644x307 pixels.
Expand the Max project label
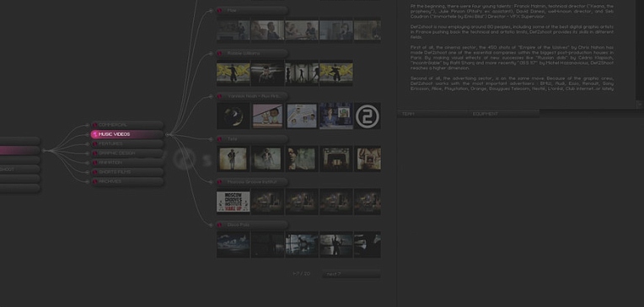(x=252, y=10)
